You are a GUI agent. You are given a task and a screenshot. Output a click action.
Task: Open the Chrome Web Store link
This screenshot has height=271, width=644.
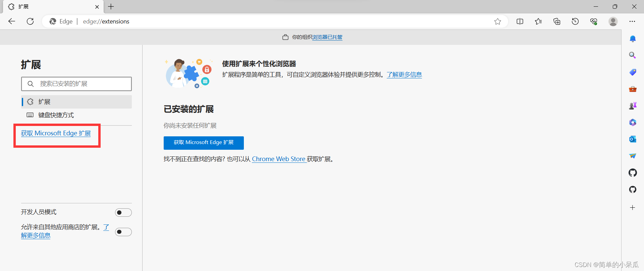279,159
